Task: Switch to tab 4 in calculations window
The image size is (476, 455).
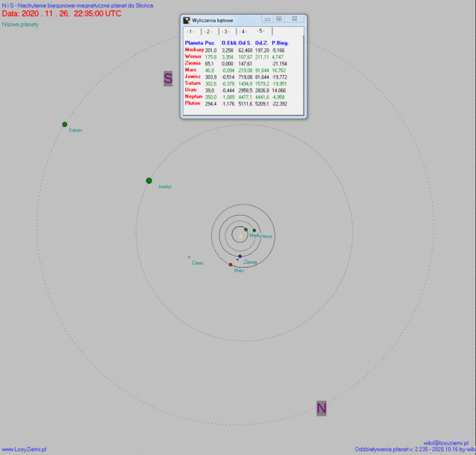Action: pyautogui.click(x=243, y=32)
